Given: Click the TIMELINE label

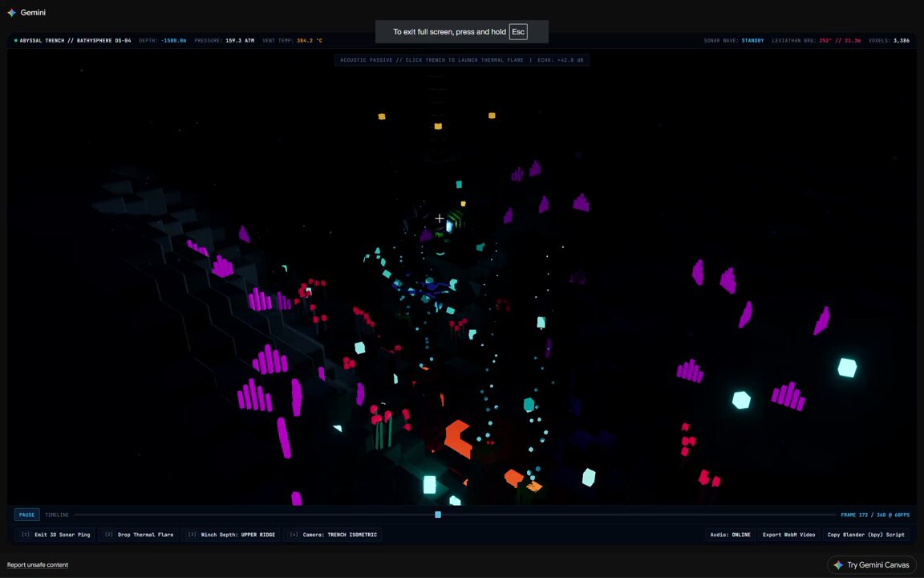Looking at the screenshot, I should pos(57,515).
